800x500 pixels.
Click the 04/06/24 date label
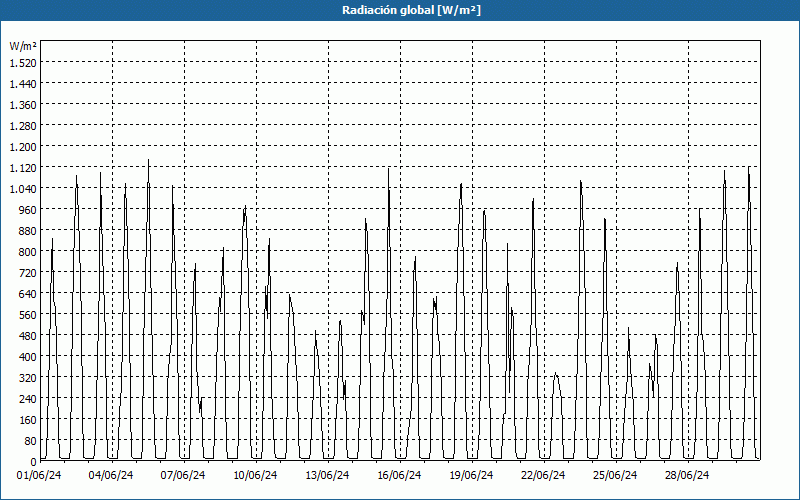[111, 476]
